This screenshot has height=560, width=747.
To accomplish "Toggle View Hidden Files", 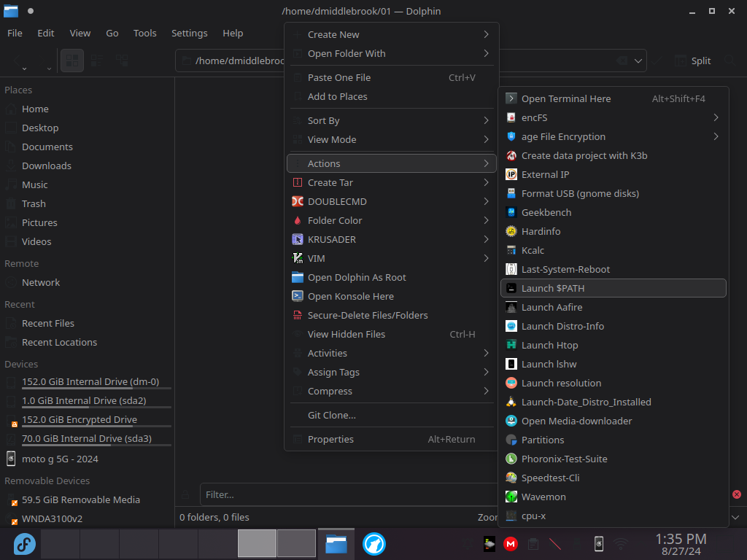I will (391, 334).
